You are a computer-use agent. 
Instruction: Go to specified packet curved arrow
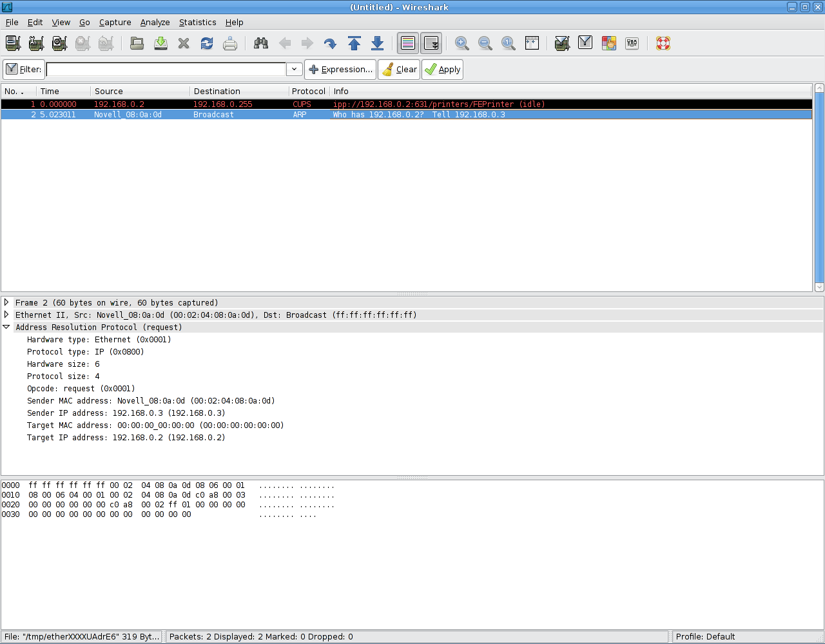[330, 43]
